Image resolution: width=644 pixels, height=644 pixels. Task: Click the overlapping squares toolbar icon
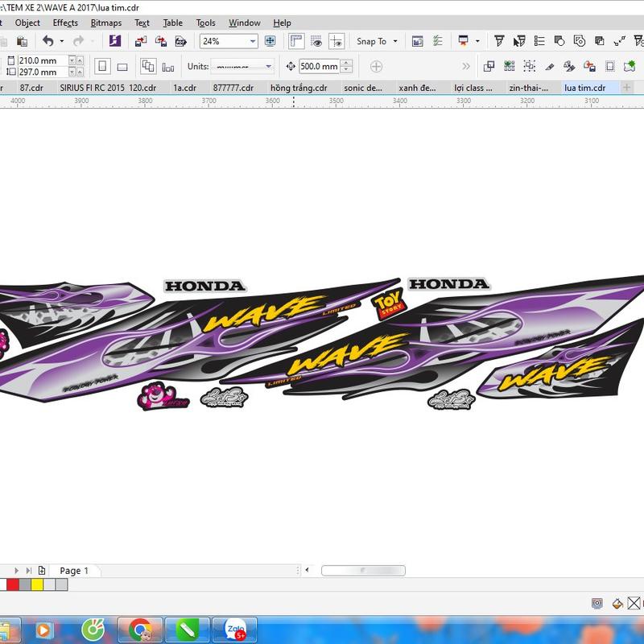click(600, 41)
